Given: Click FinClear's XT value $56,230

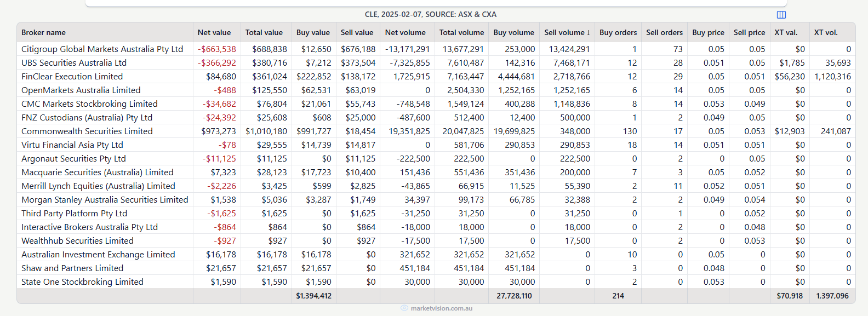Looking at the screenshot, I should coord(790,77).
